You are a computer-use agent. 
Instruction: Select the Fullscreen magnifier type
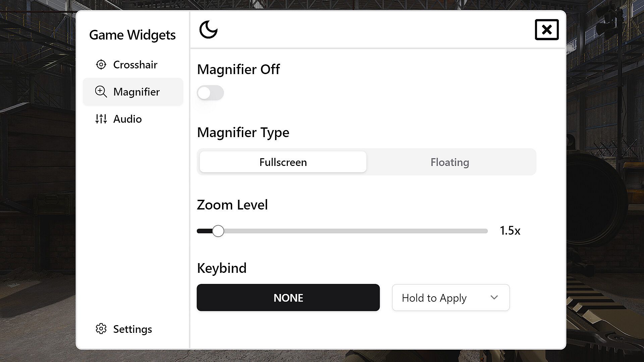click(x=283, y=162)
